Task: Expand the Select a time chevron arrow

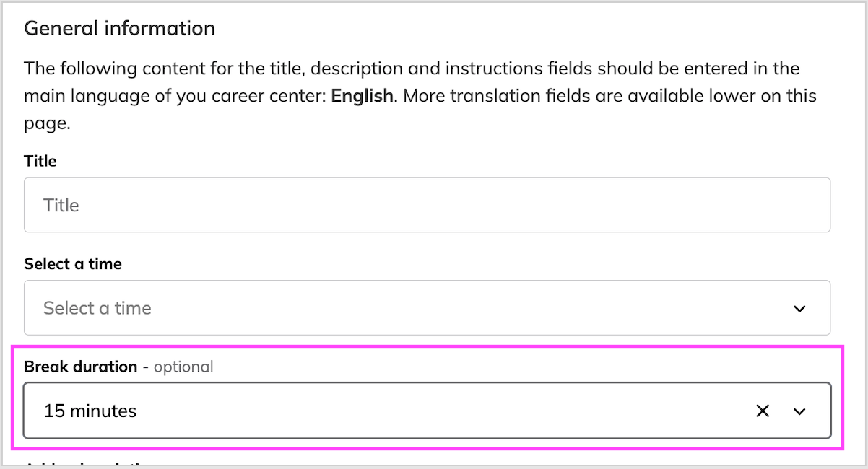Action: click(x=799, y=309)
